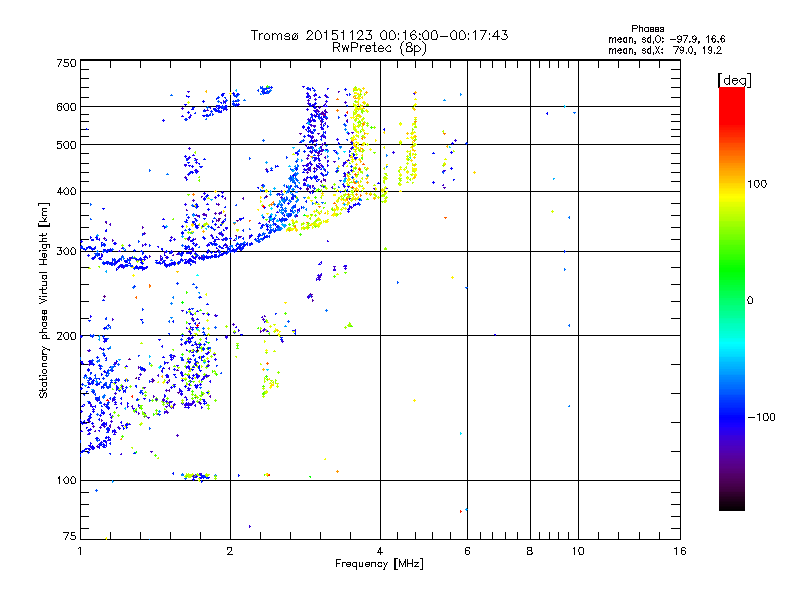The image size is (800, 600).
Task: Click the colorbar tick label '-100'
Action: tap(761, 417)
